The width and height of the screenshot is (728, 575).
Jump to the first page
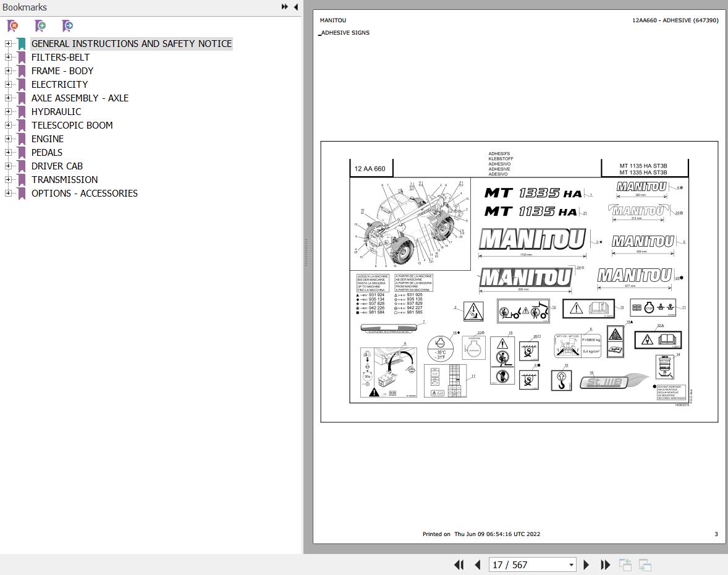[459, 564]
